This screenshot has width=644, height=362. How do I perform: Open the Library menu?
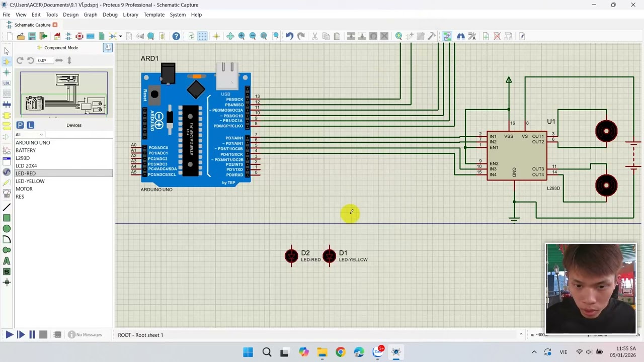click(130, 15)
